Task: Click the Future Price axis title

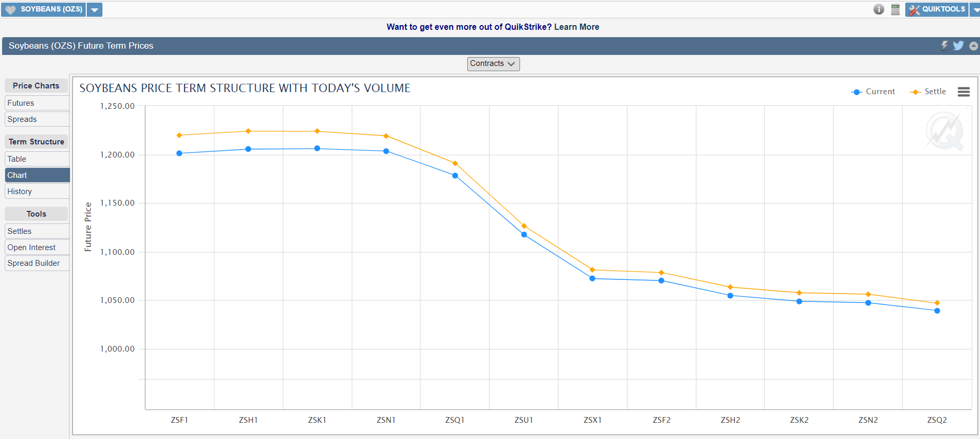Action: coord(88,227)
